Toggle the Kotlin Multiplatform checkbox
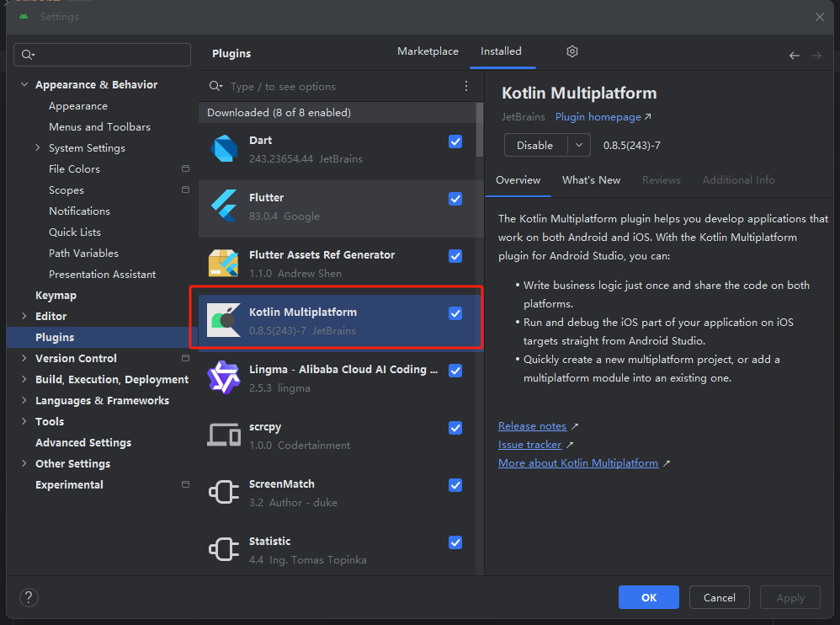840x625 pixels. tap(455, 313)
